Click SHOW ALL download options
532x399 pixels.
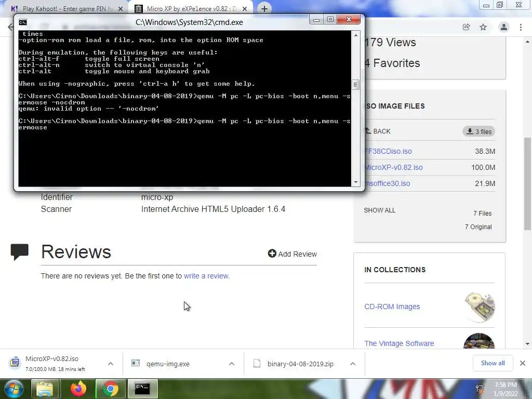(x=380, y=210)
